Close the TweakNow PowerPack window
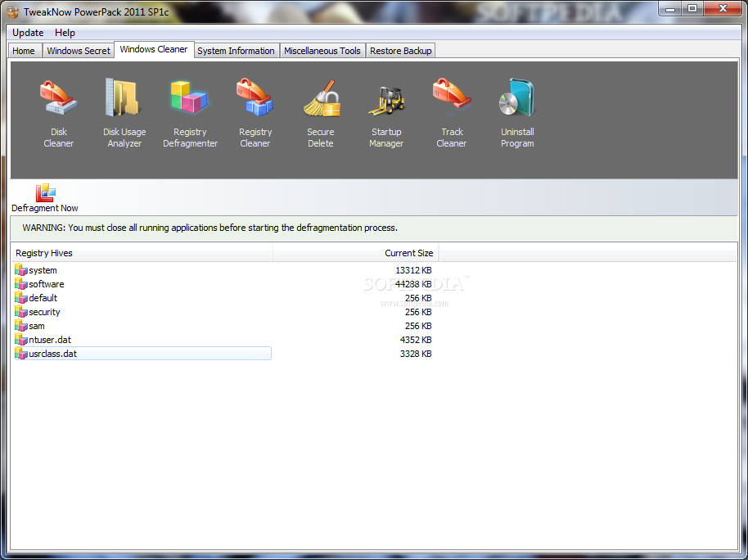This screenshot has height=560, width=748. (723, 8)
